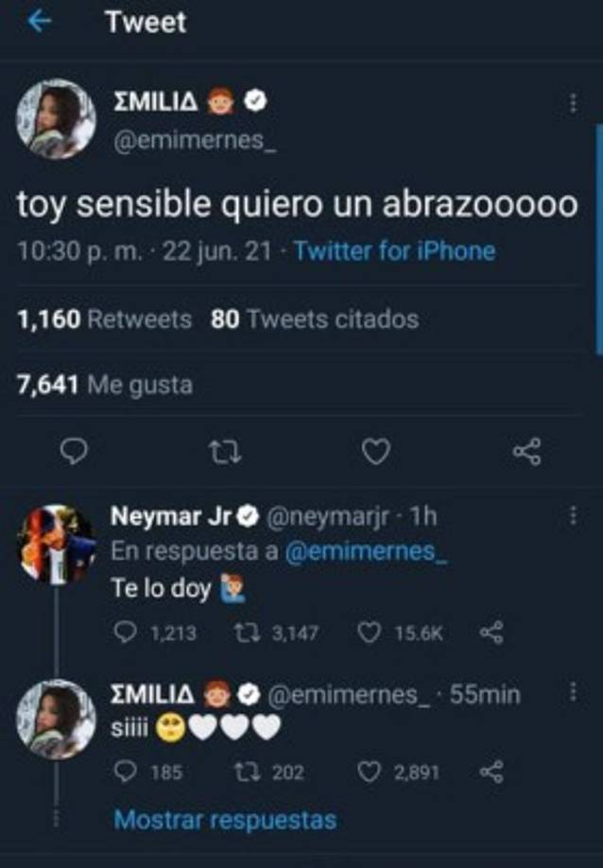Click the retweet icon below the main tweet
Viewport: 603px width, 868px height.
click(225, 453)
